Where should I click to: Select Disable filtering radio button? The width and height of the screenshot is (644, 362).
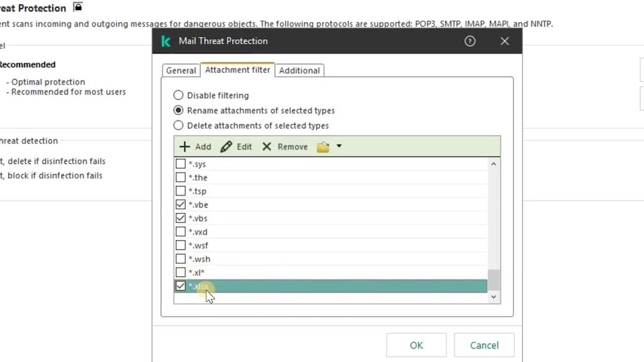point(178,95)
